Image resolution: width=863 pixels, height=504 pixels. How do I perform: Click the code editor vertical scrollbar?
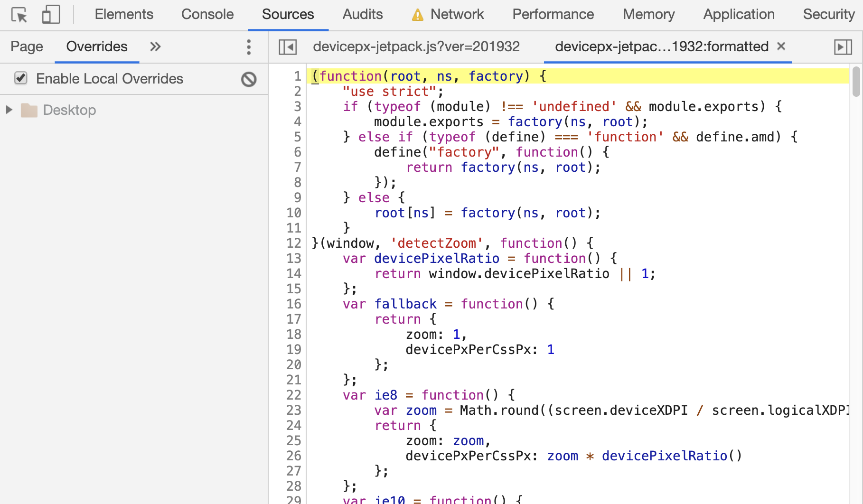(x=856, y=82)
